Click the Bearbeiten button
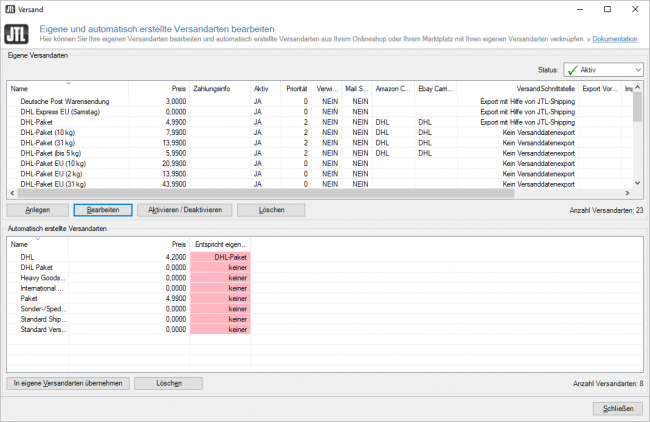650x422 pixels. tap(103, 210)
